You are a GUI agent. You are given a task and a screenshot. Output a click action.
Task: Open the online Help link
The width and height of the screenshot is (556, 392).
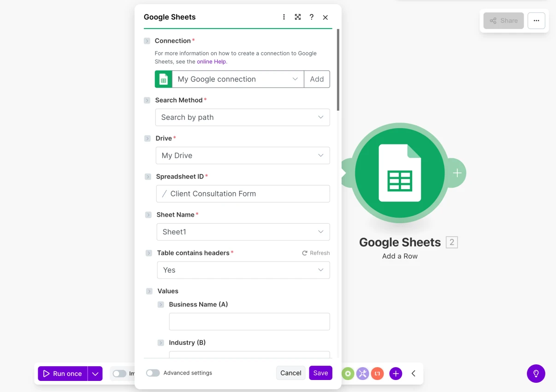(211, 61)
